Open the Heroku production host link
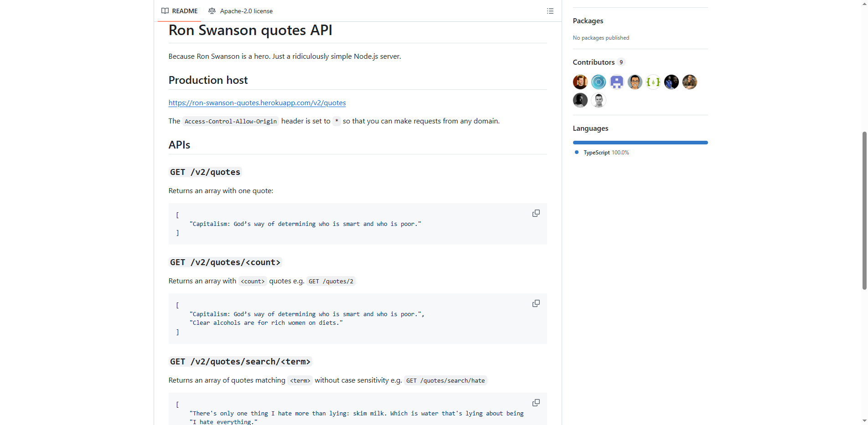 257,103
